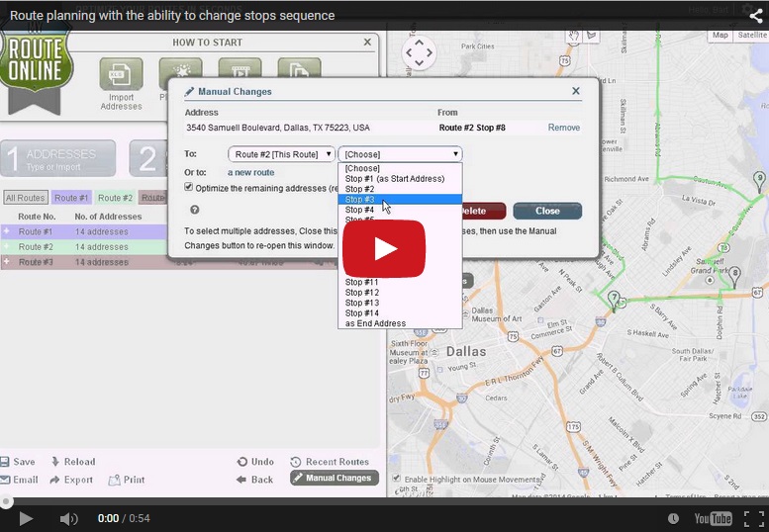Switch to the Route #1 tab
The width and height of the screenshot is (769, 532).
[71, 198]
